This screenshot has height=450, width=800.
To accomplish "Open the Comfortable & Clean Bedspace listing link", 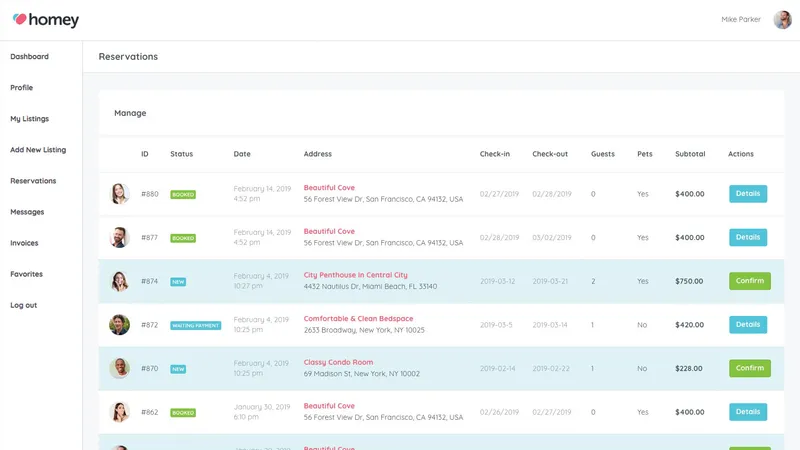I will click(x=358, y=318).
